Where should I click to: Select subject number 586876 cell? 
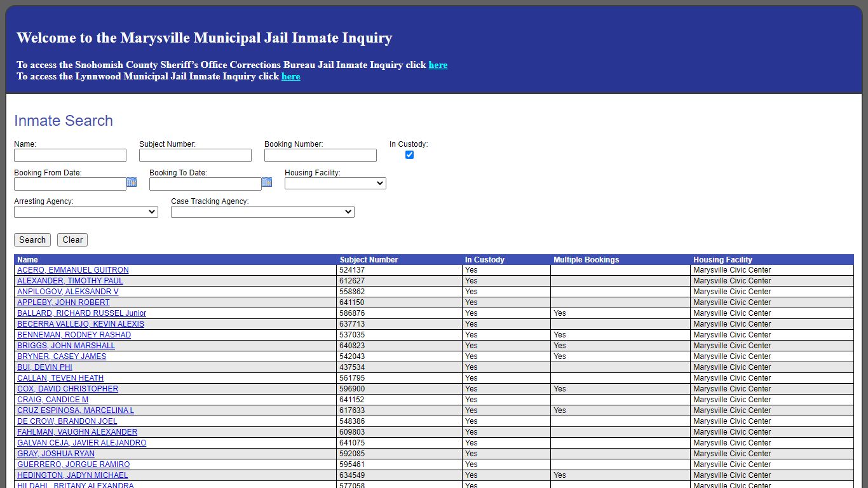[x=400, y=313]
